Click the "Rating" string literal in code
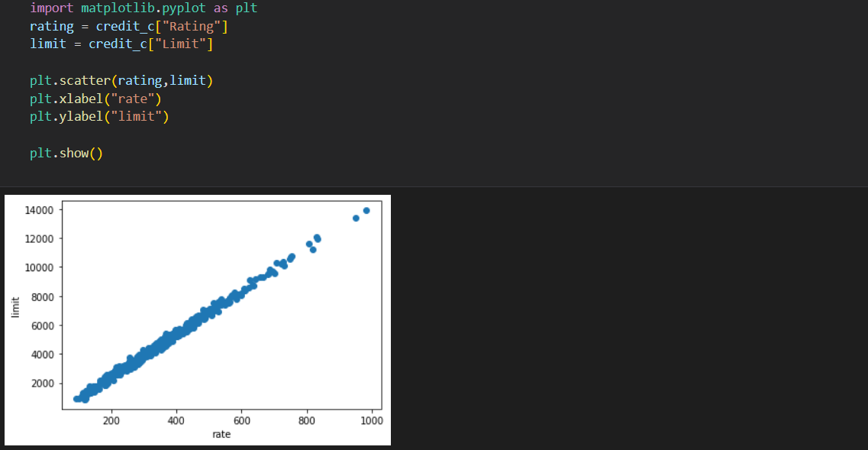Viewport: 868px width, 450px height. [191, 27]
